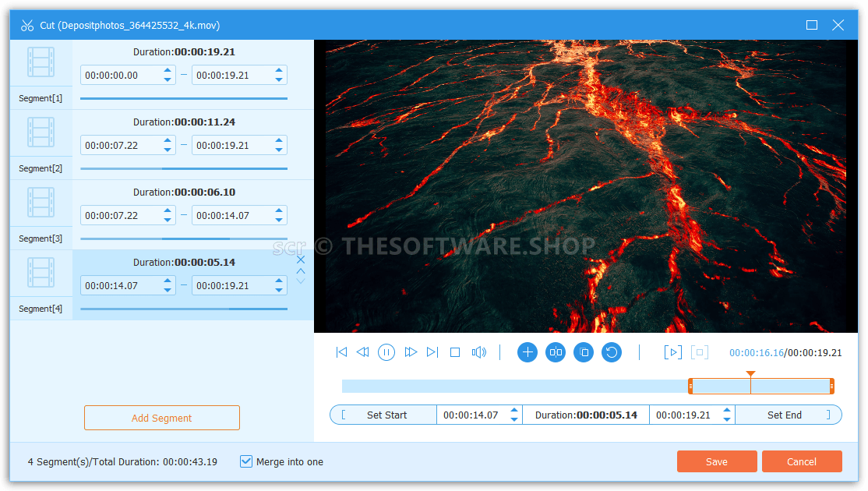
Task: Click the orange playhead marker on timeline
Action: pos(750,375)
